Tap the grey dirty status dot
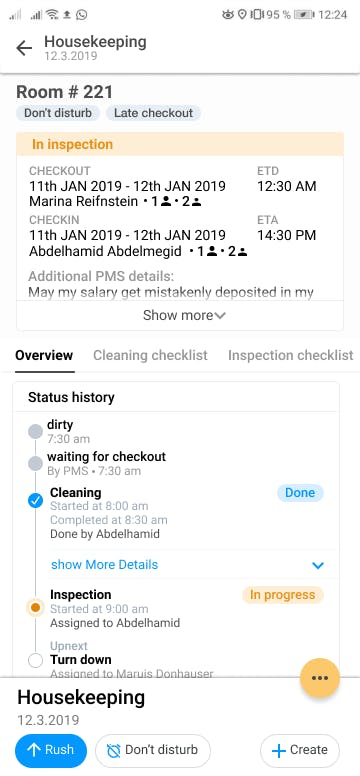360x776 pixels. tap(35, 431)
